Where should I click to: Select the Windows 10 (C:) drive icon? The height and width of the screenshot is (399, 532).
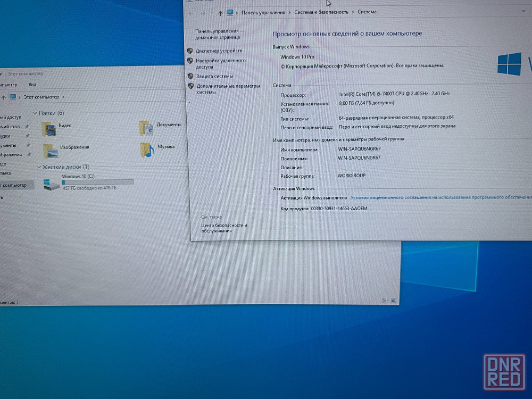pyautogui.click(x=51, y=185)
